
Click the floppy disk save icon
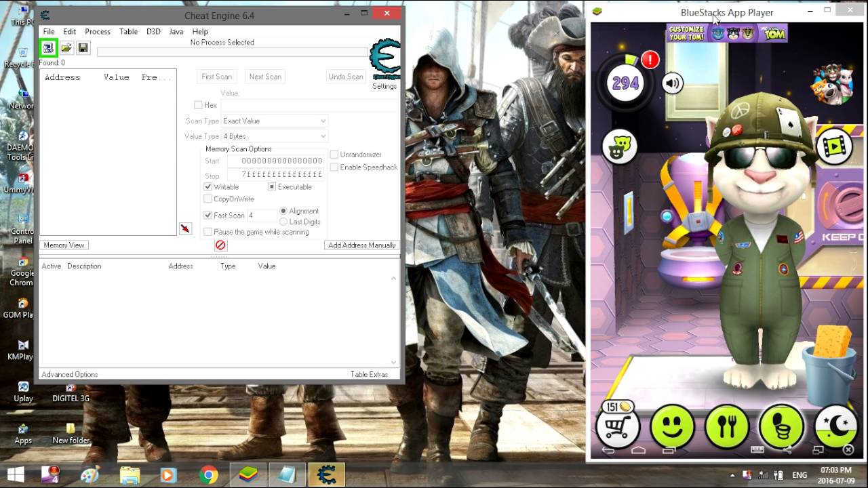(83, 48)
